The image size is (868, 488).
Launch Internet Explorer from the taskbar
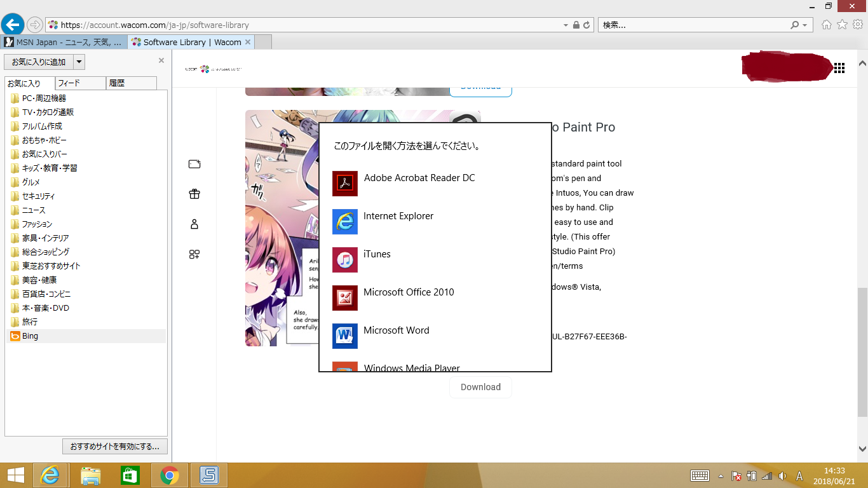[50, 475]
